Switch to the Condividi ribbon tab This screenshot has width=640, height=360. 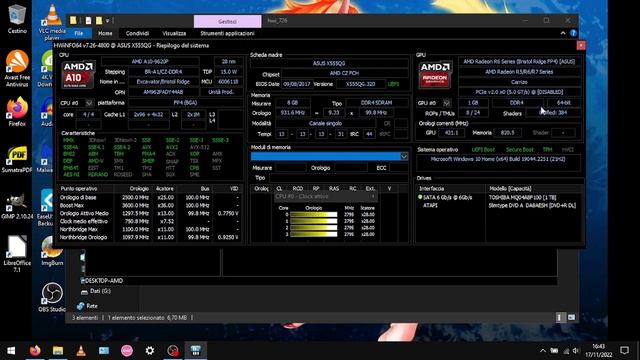point(137,33)
